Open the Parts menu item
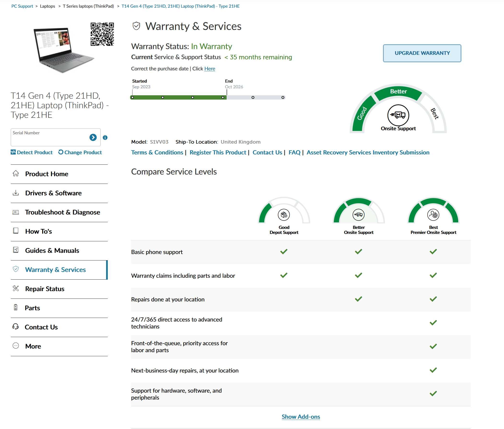This screenshot has width=504, height=429. (59, 308)
